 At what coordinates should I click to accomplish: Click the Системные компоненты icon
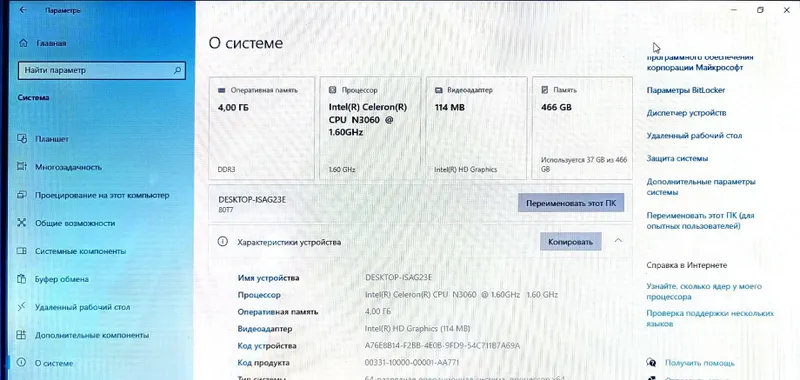(21, 251)
